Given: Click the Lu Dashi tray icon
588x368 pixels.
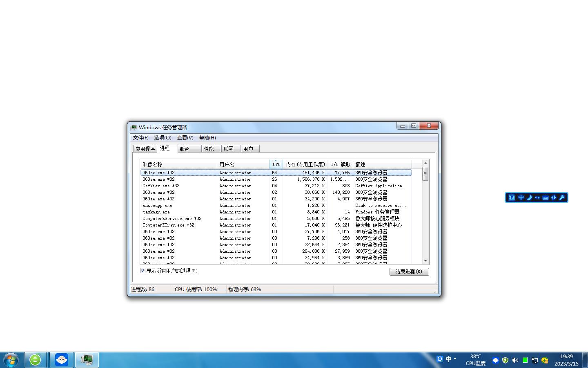Looking at the screenshot, I should coord(495,360).
